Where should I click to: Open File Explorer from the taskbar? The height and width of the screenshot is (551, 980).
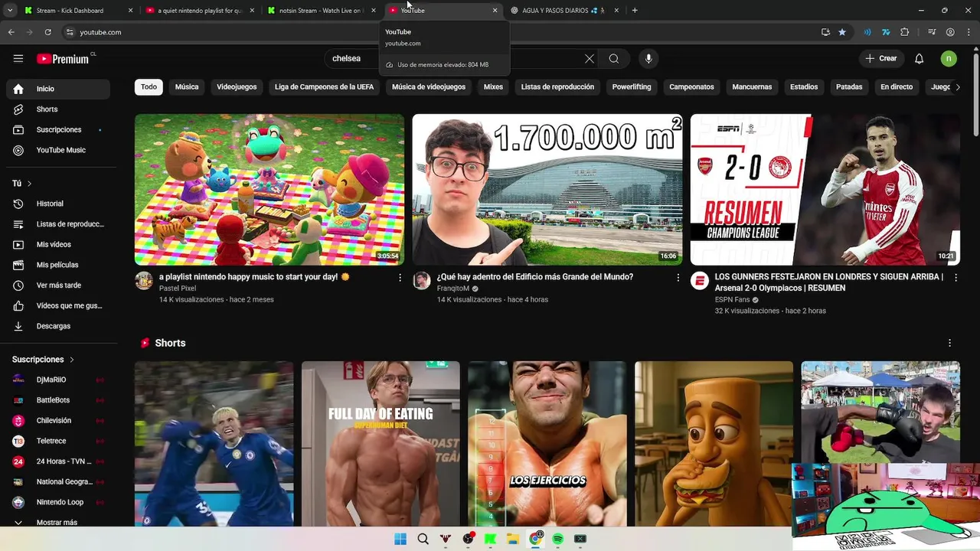[513, 539]
